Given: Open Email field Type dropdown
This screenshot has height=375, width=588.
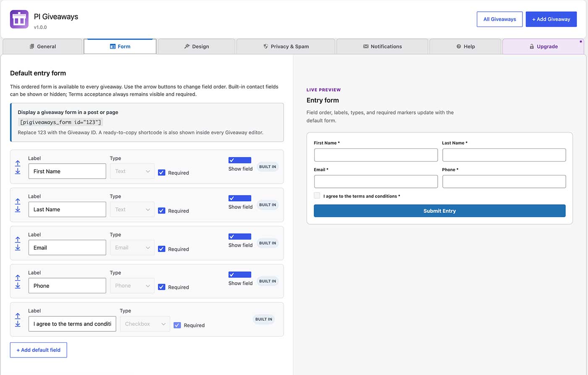Looking at the screenshot, I should [x=132, y=247].
